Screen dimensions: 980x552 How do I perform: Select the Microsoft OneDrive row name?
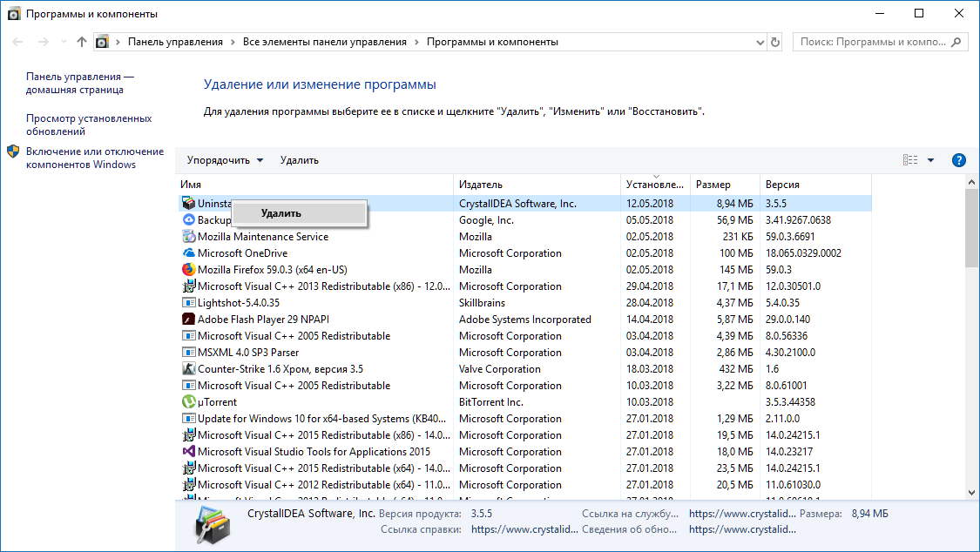(242, 252)
